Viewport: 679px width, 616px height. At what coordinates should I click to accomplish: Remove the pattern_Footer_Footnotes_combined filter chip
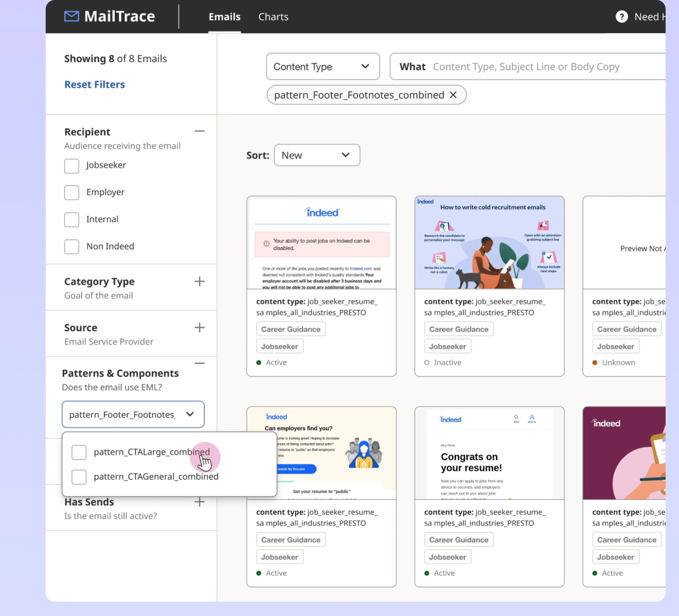click(453, 95)
